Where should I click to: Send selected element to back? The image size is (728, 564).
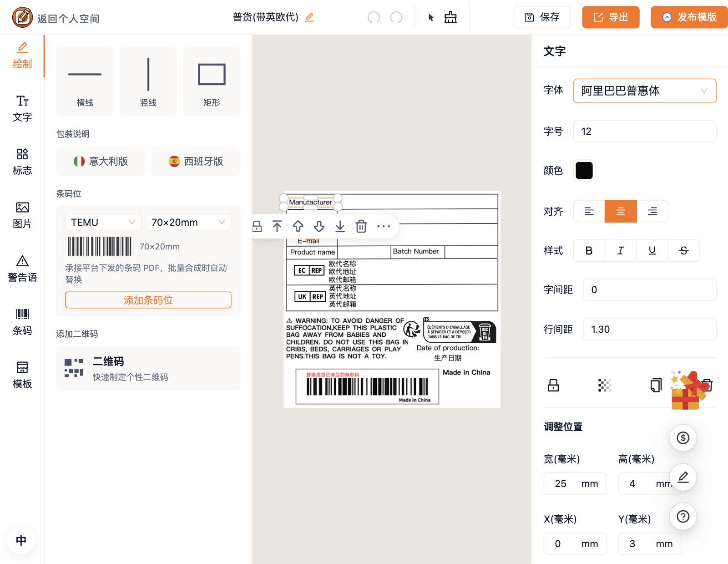click(340, 226)
